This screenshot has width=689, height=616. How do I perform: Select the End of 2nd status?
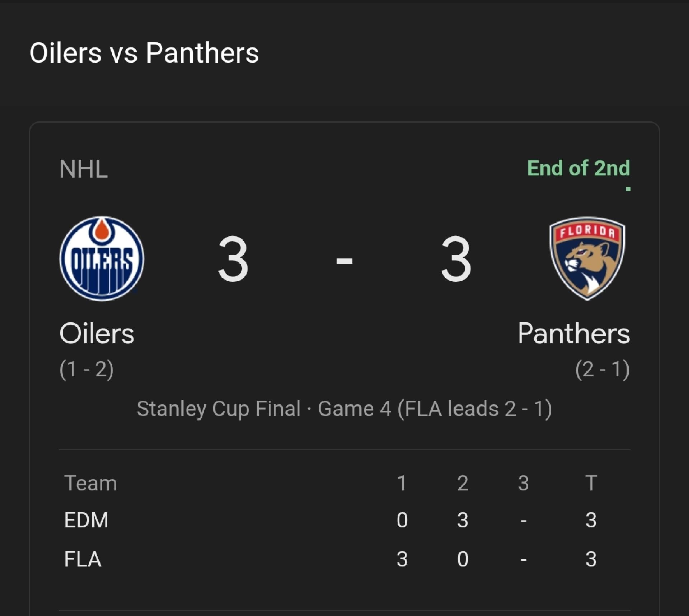[578, 168]
